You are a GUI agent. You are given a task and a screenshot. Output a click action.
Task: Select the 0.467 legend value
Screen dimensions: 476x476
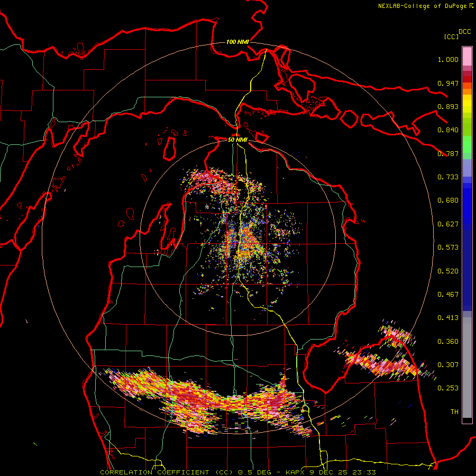click(448, 294)
